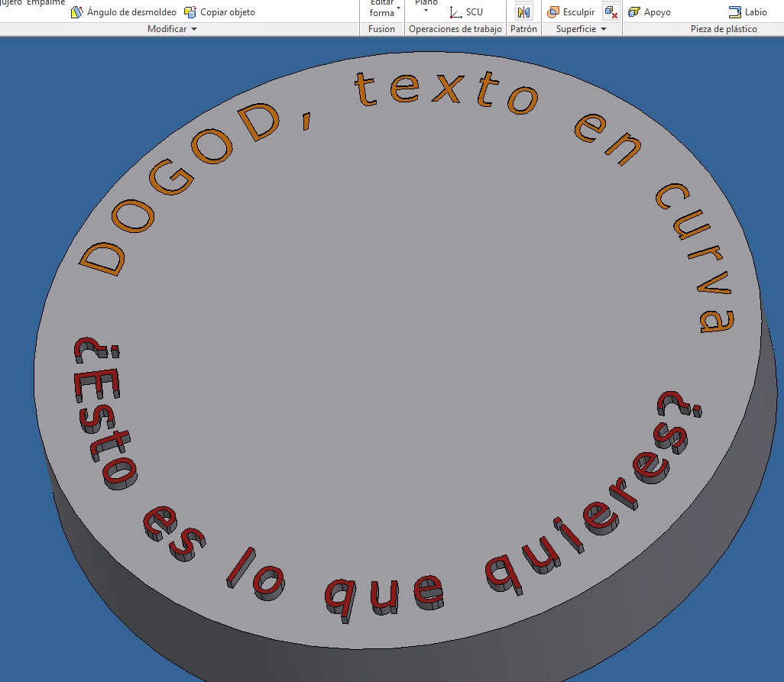This screenshot has width=784, height=682.
Task: Open the Plano dropdown arrow
Action: pyautogui.click(x=426, y=11)
